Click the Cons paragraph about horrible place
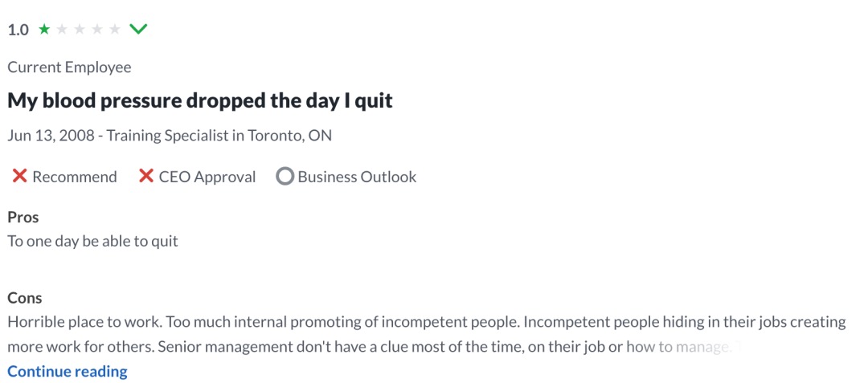The width and height of the screenshot is (868, 383). pos(426,334)
